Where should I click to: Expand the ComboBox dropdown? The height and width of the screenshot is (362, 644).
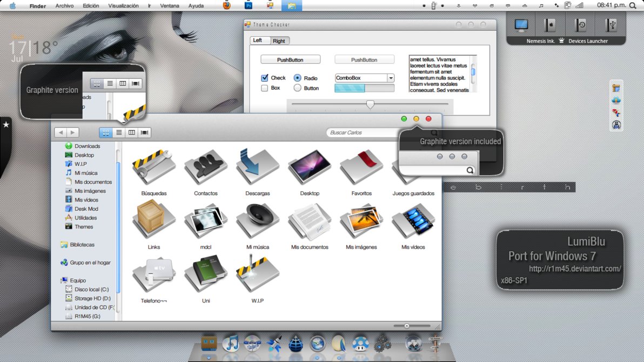click(391, 78)
